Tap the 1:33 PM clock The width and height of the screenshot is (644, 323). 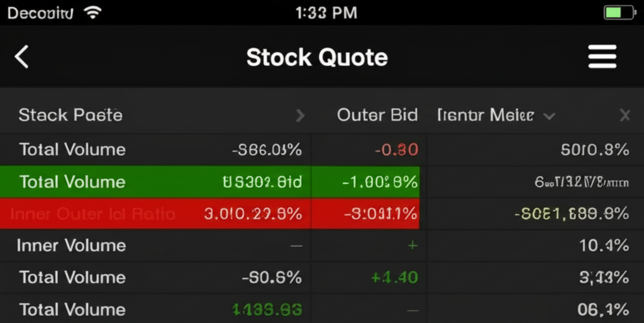[326, 13]
